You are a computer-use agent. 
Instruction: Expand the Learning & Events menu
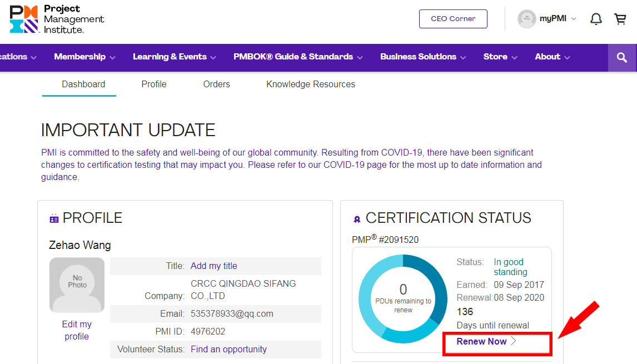[x=175, y=57]
